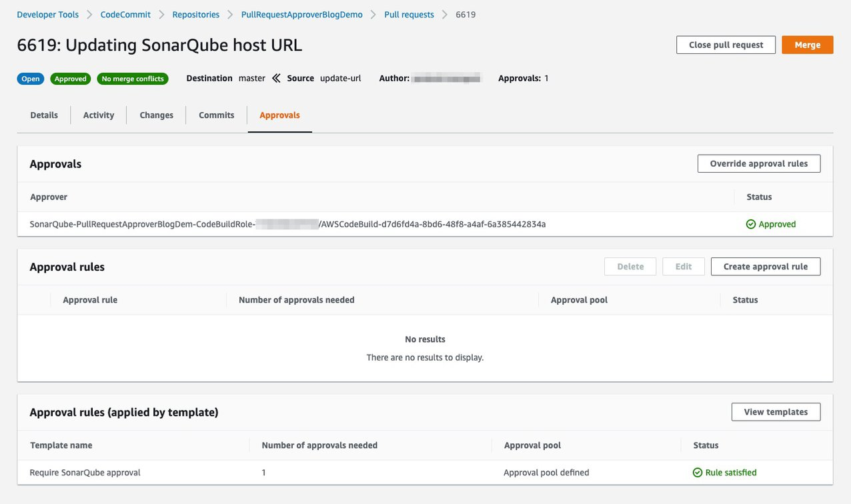
Task: Click the check icon beside Rule satisfied
Action: click(x=698, y=473)
